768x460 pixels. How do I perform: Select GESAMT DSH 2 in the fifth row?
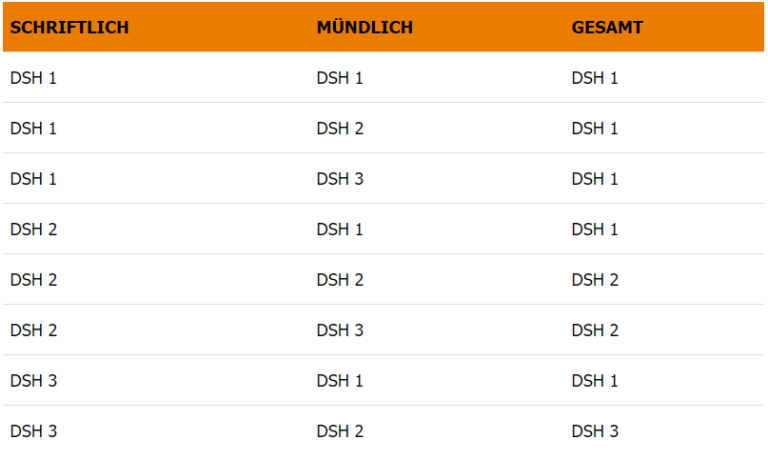pyautogui.click(x=595, y=280)
